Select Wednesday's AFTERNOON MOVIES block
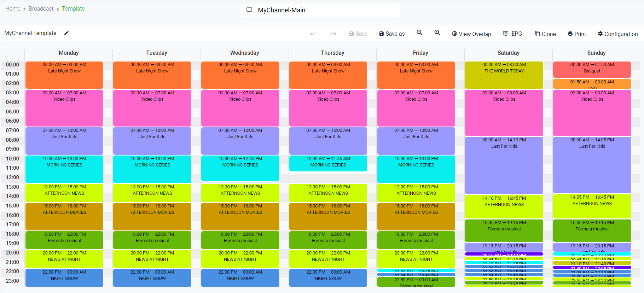 tap(240, 217)
